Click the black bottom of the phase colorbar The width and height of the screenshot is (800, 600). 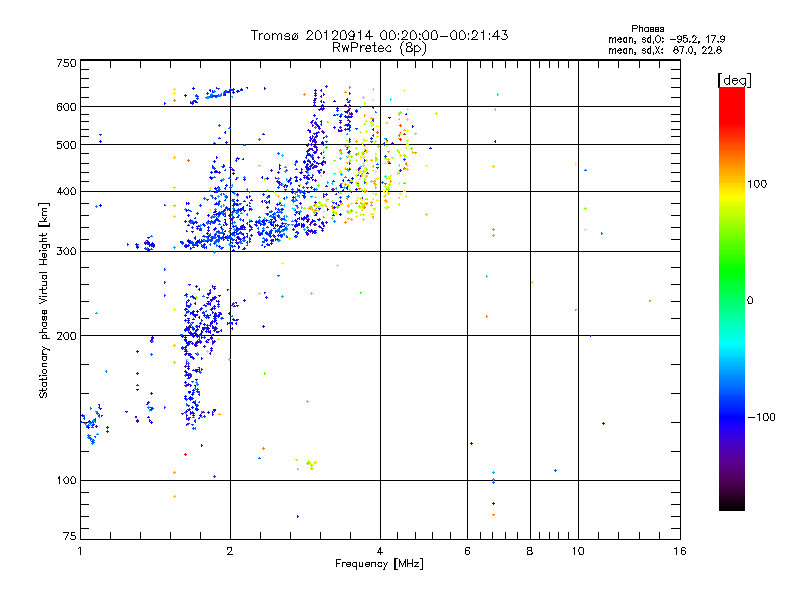[x=732, y=503]
